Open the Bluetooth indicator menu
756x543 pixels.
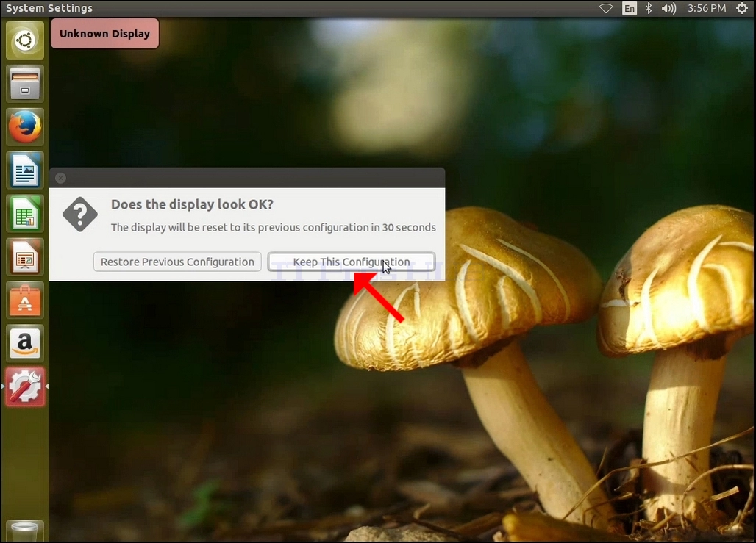[x=649, y=8]
